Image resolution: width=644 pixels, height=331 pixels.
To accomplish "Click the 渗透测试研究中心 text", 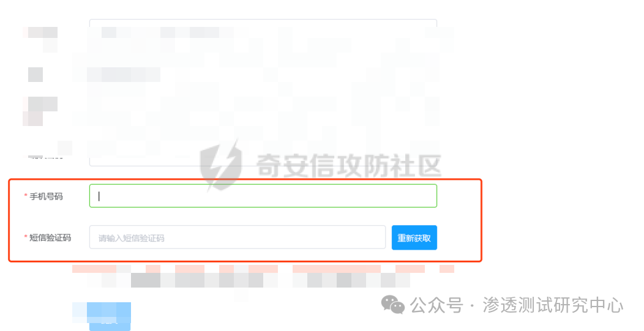I will (x=552, y=305).
